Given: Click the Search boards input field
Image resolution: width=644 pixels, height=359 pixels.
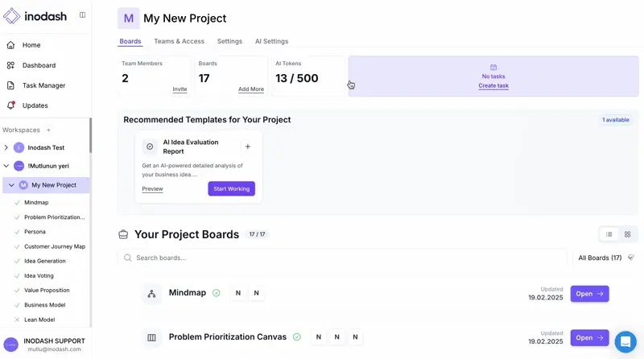Looking at the screenshot, I should (x=346, y=258).
